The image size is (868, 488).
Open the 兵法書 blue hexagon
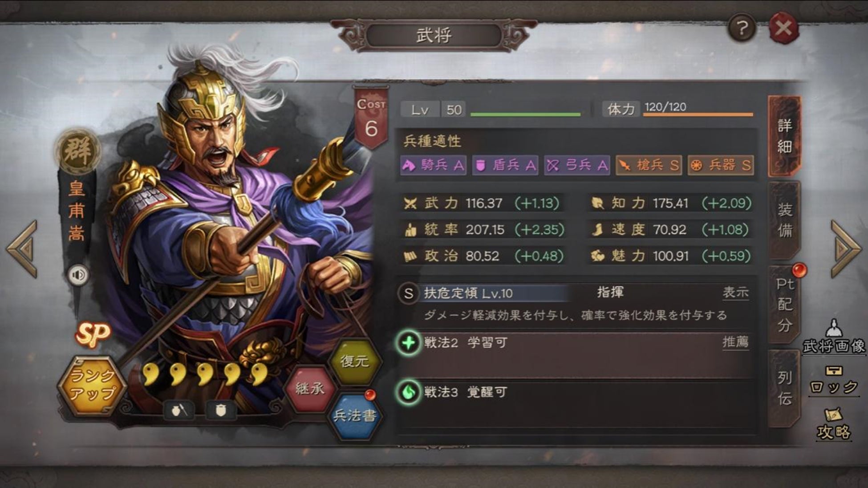pos(354,415)
